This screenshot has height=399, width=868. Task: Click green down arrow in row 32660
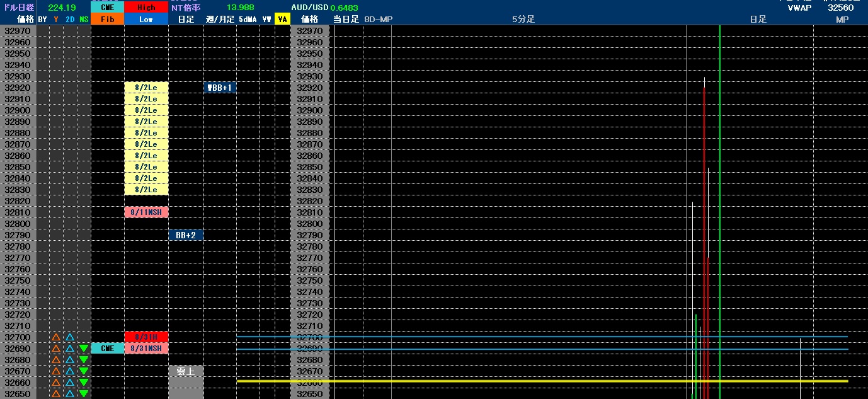coord(84,383)
